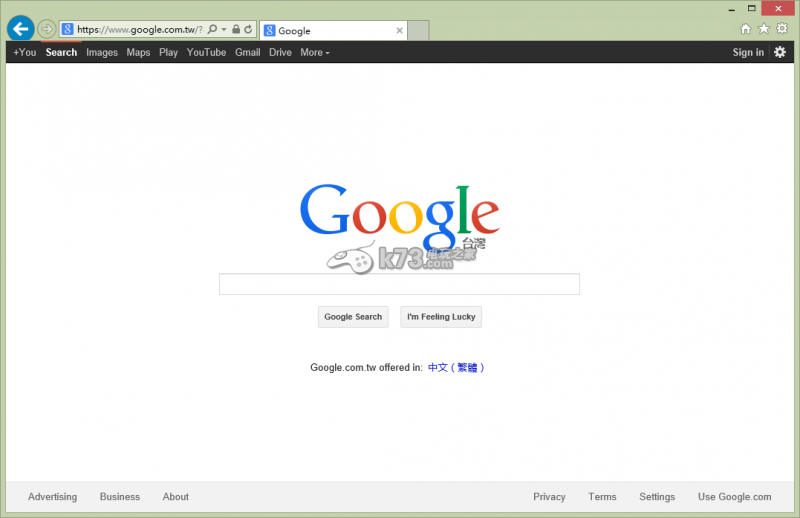Maximize the browser window
The width and height of the screenshot is (800, 518).
(x=752, y=8)
